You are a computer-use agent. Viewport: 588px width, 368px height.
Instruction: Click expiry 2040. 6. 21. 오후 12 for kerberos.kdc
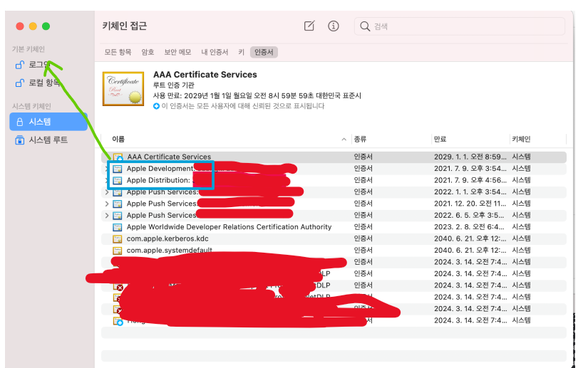[470, 238]
